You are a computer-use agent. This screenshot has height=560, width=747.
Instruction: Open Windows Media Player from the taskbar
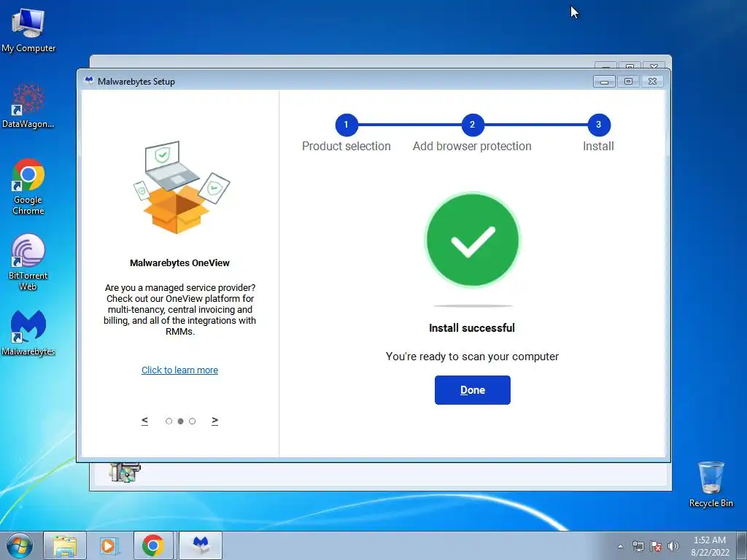tap(109, 545)
